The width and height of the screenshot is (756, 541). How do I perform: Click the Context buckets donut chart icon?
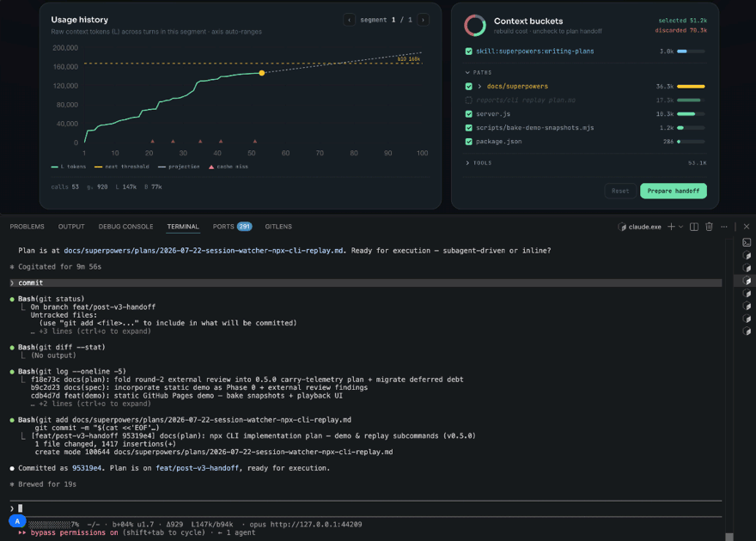(x=475, y=25)
